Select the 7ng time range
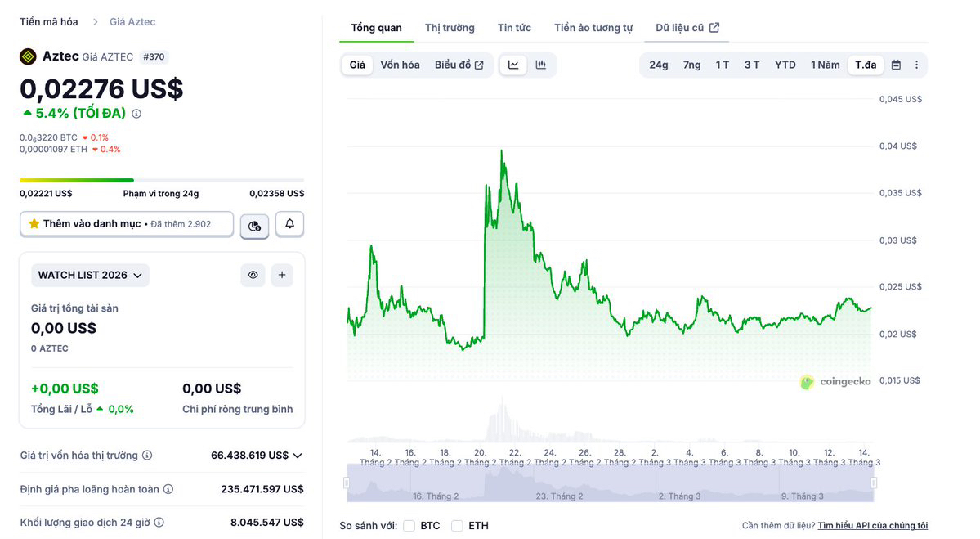The height and width of the screenshot is (539, 980). [x=691, y=65]
